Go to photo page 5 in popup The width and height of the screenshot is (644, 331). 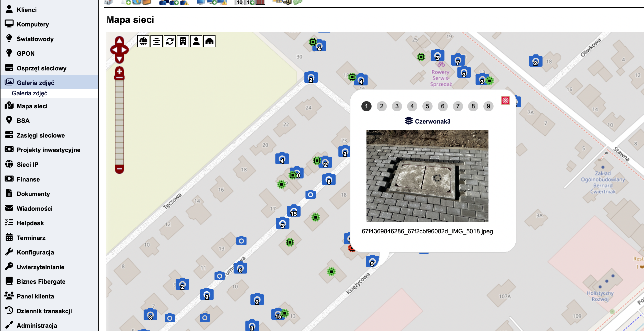[x=427, y=106]
